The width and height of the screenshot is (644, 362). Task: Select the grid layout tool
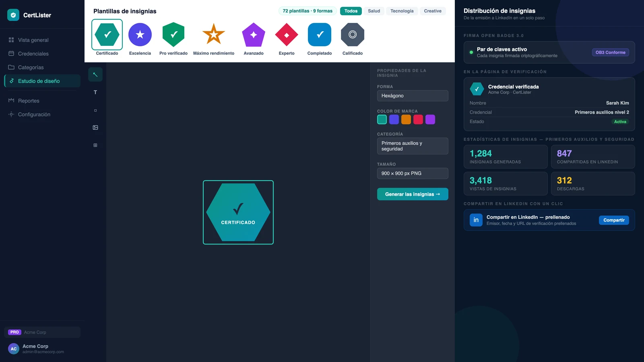95,145
